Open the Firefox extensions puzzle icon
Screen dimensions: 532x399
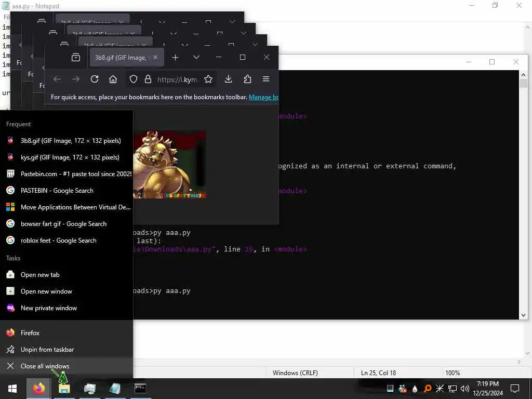(247, 79)
